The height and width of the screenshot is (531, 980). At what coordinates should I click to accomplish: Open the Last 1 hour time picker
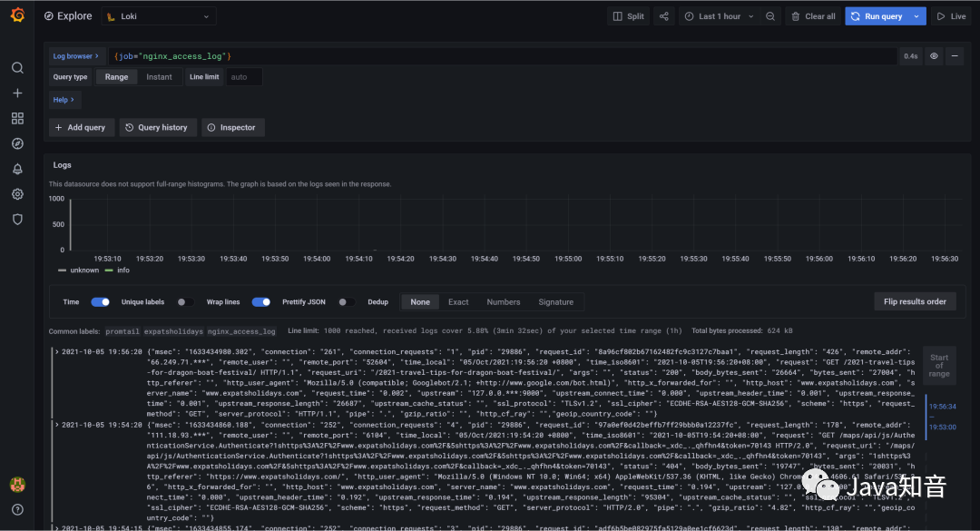pyautogui.click(x=720, y=16)
